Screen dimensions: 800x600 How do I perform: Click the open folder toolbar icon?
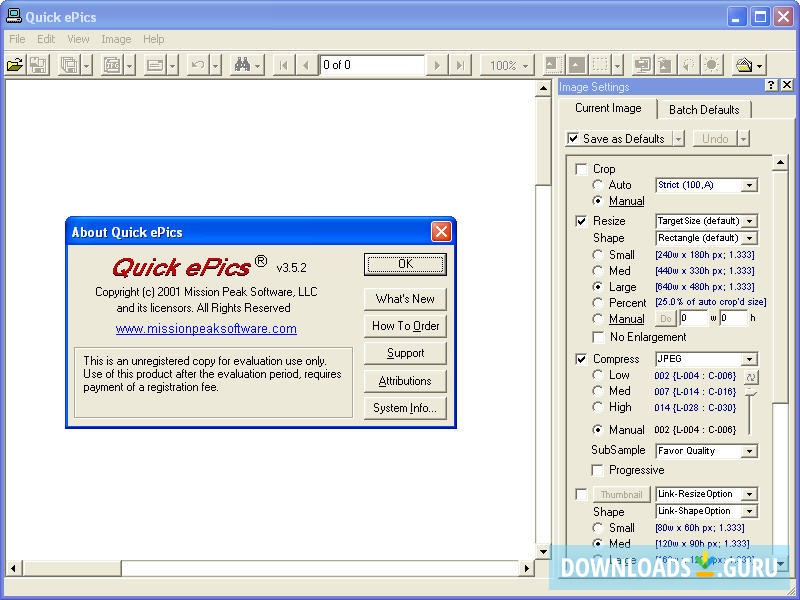pyautogui.click(x=15, y=65)
